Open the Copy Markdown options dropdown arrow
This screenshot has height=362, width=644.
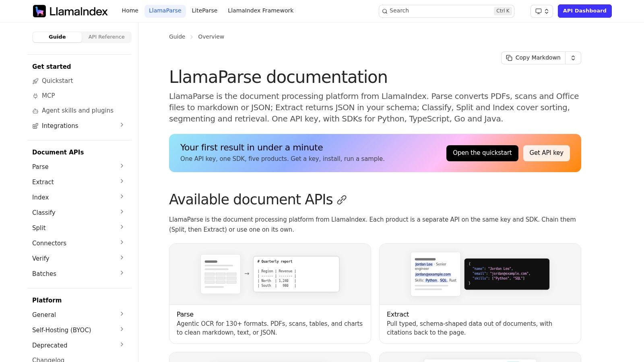(573, 58)
